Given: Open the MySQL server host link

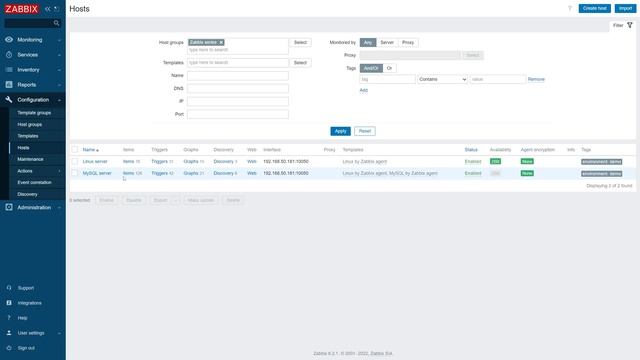Looking at the screenshot, I should click(x=97, y=173).
